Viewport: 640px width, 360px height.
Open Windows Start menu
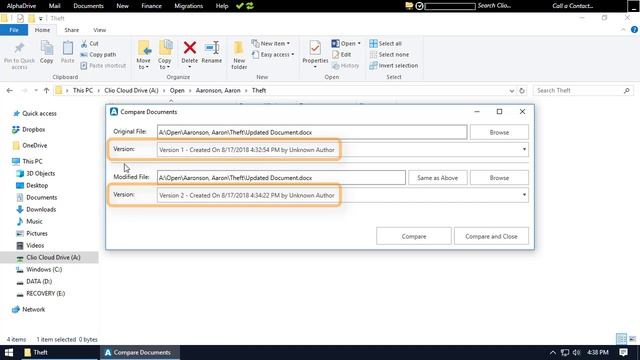point(9,352)
